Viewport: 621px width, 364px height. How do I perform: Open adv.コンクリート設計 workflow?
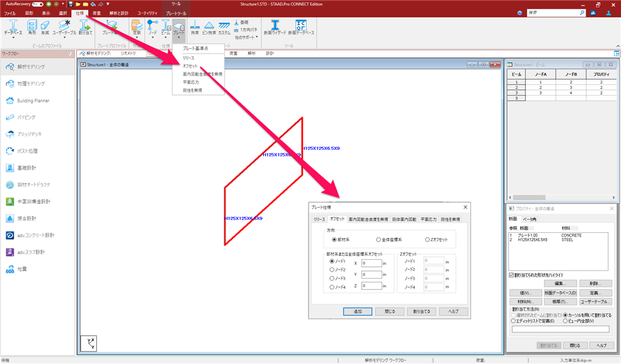pos(38,235)
